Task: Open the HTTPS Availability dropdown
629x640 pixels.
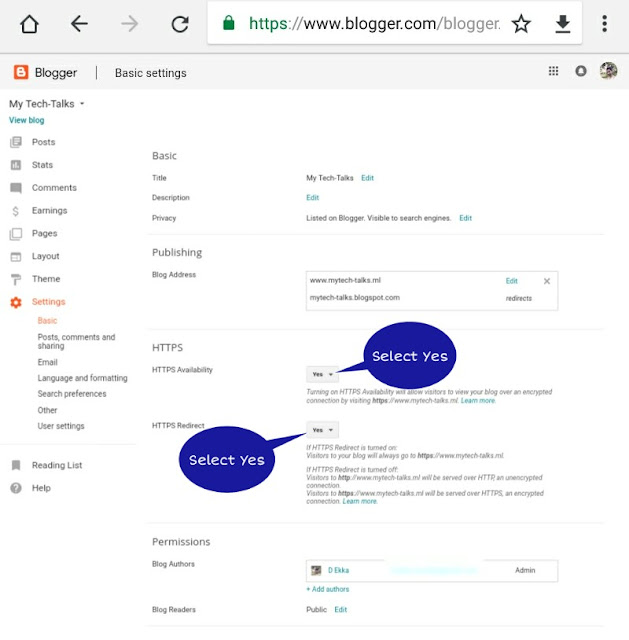Action: point(322,374)
